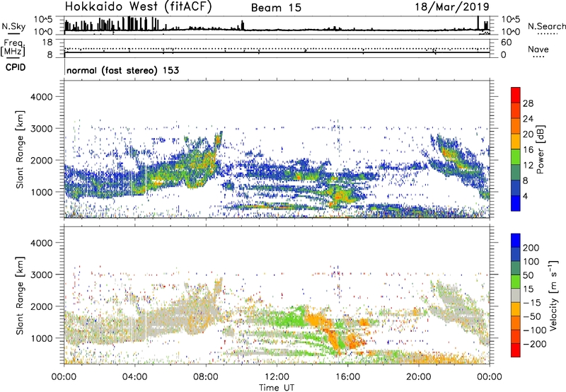Viewport: 566px width, 392px height.
Task: Click the "60" tick on the Nave axis
Action: coord(506,42)
